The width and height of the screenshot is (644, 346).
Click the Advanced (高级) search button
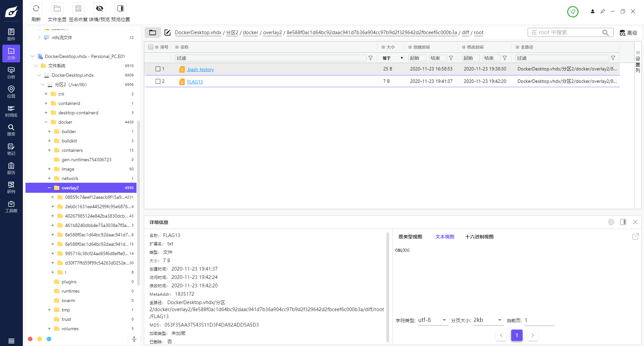point(628,33)
